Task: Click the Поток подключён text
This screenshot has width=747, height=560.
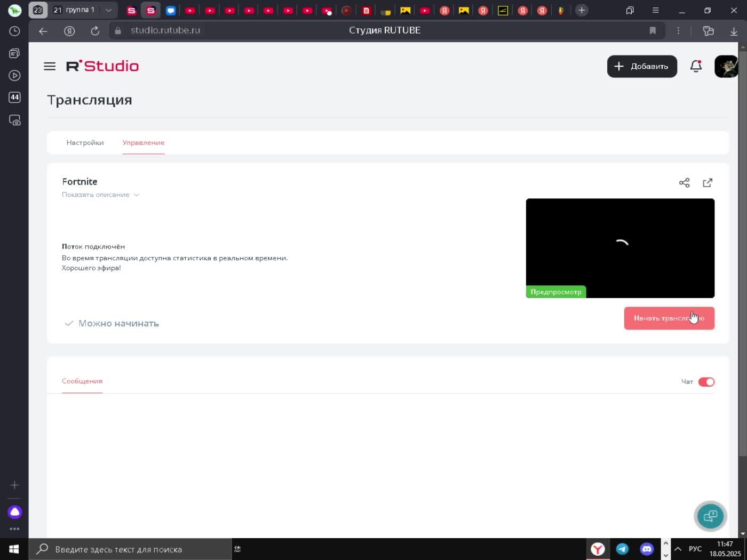Action: [93, 246]
